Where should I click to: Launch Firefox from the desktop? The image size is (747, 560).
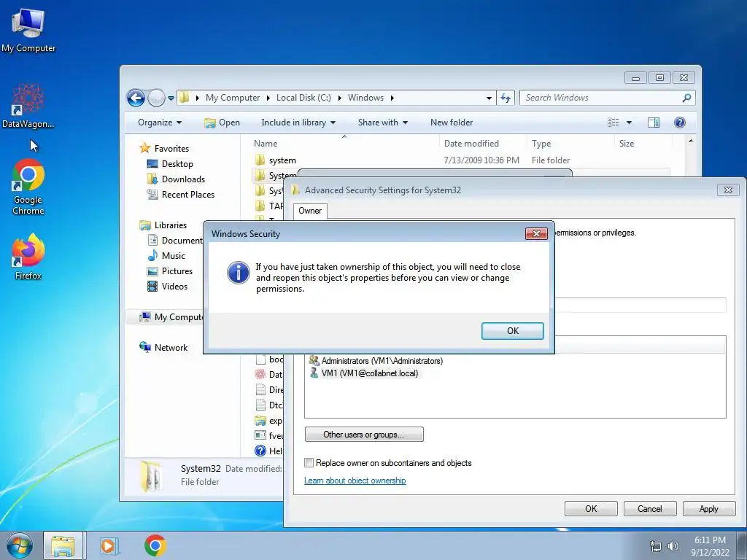[x=28, y=257]
